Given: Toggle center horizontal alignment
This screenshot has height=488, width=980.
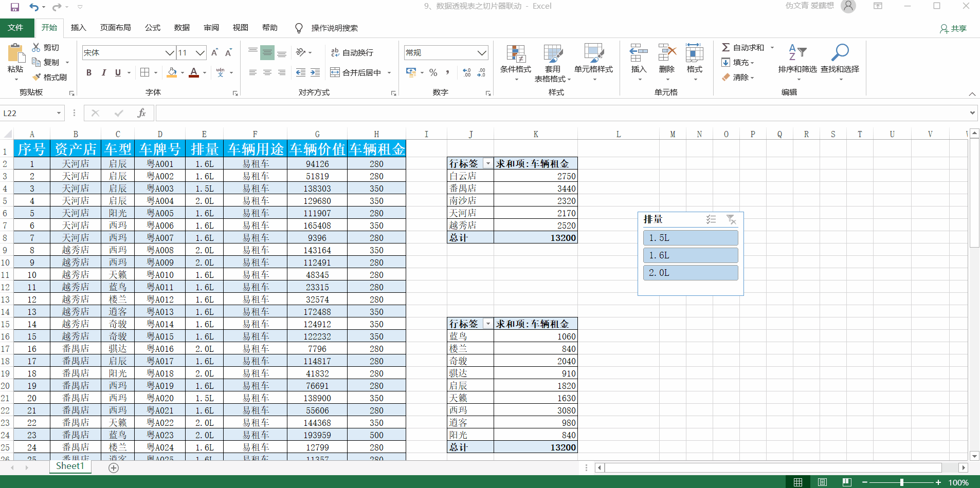Looking at the screenshot, I should tap(267, 72).
